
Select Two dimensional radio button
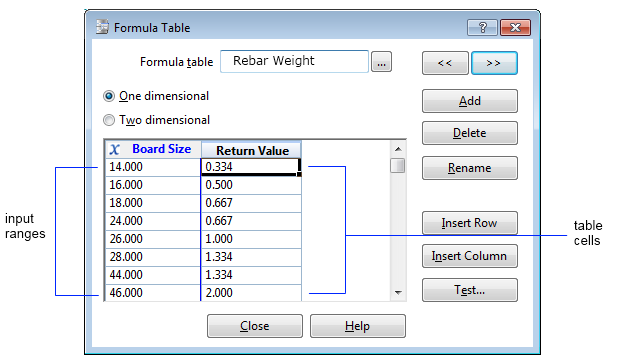pos(109,120)
